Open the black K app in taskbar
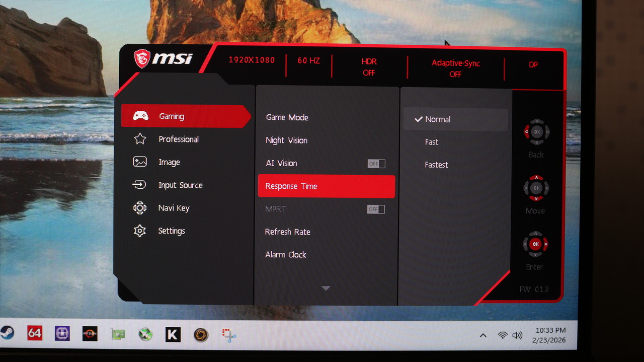Image resolution: width=644 pixels, height=362 pixels. 173,334
